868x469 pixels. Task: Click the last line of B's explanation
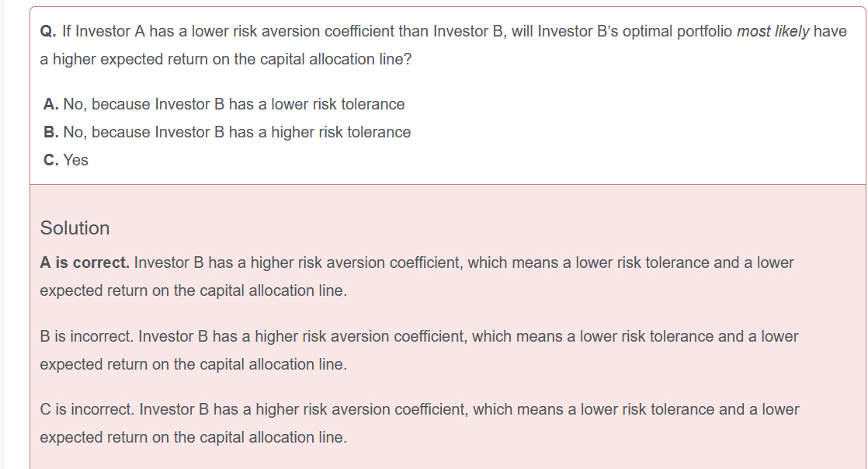click(193, 364)
